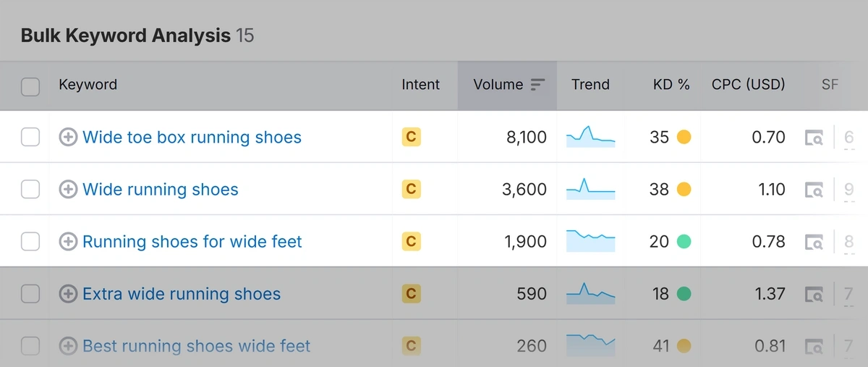
Task: Check the Wide toe box running shoes row
Action: pos(30,137)
